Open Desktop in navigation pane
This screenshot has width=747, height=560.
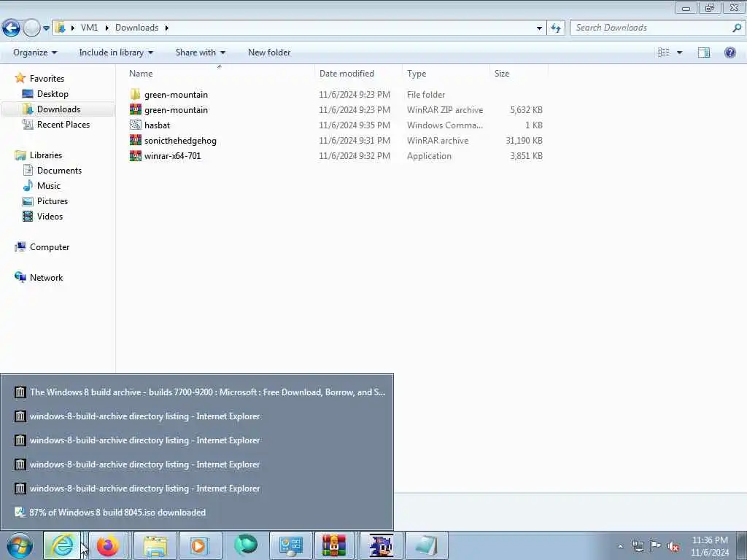point(53,94)
